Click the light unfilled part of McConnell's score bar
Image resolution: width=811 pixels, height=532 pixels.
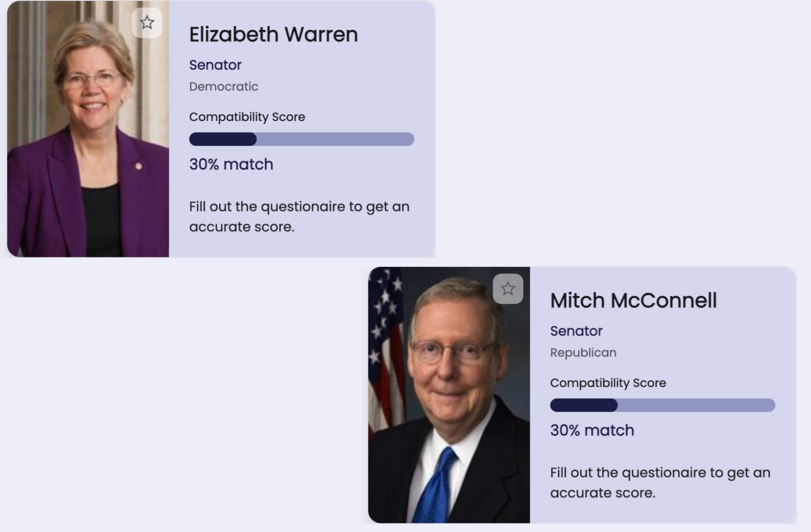pyautogui.click(x=696, y=405)
